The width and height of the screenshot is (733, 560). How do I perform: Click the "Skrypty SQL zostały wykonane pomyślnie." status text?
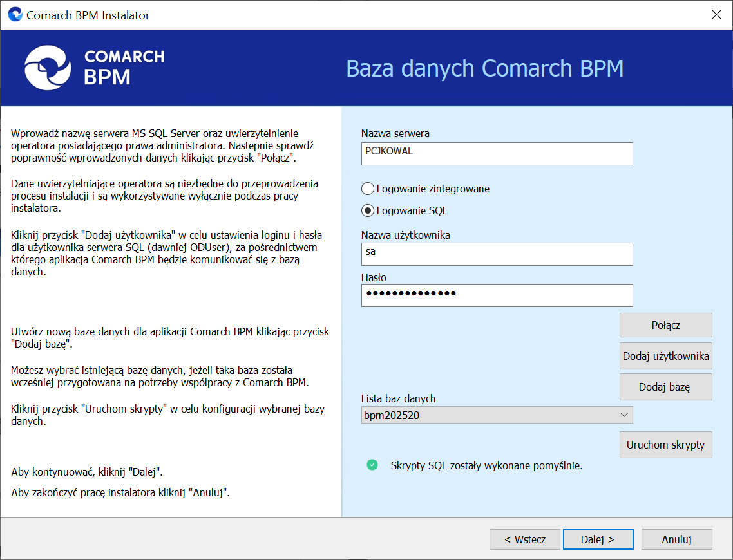pos(487,465)
